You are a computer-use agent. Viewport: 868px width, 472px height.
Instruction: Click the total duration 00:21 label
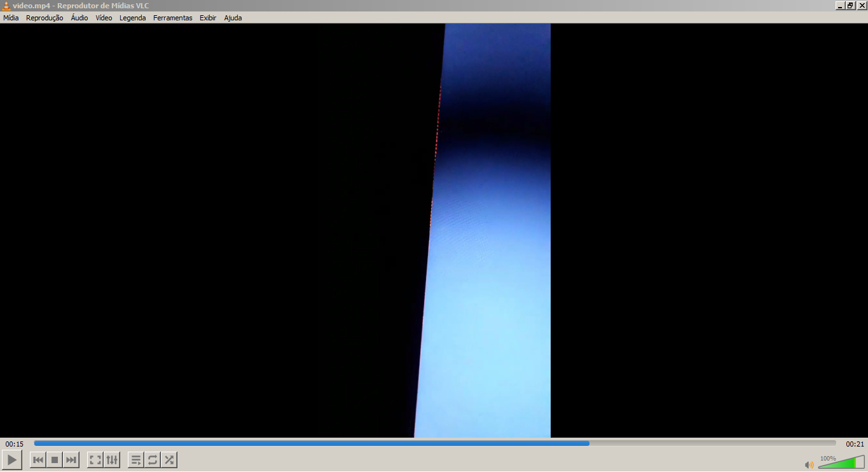[x=855, y=444]
